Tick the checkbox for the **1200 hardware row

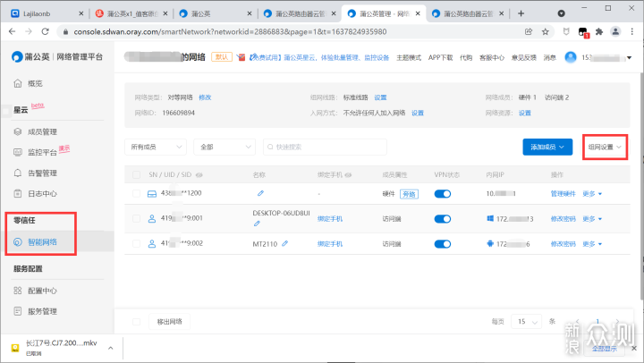click(136, 193)
